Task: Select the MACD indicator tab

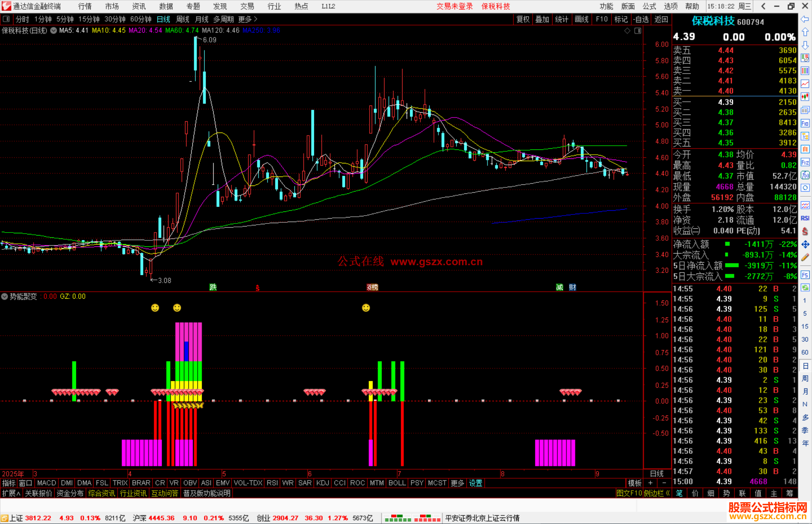Action: click(47, 483)
